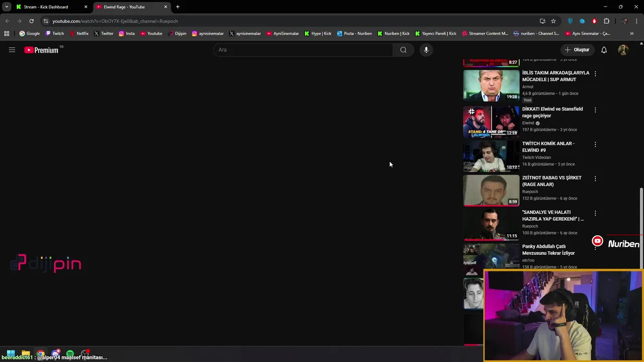Viewport: 644px width, 362px height.
Task: Open more options for SANDALYE VE HALATI video
Action: [595, 213]
